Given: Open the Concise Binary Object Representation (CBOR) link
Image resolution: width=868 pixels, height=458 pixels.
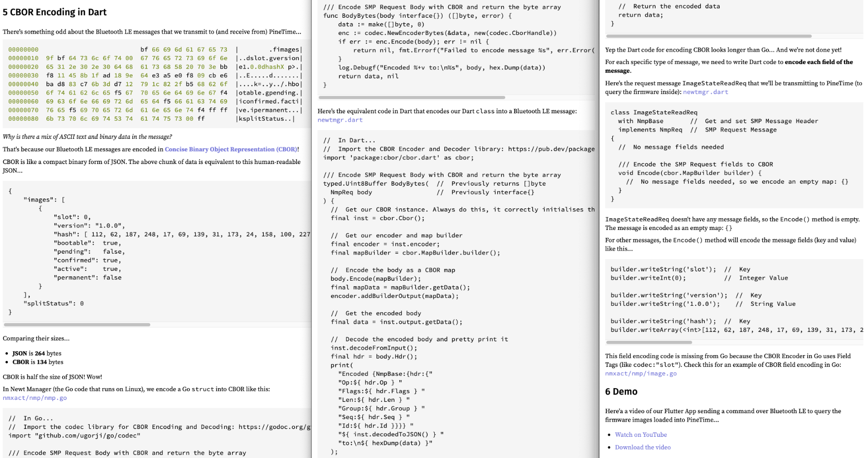Looking at the screenshot, I should click(231, 149).
